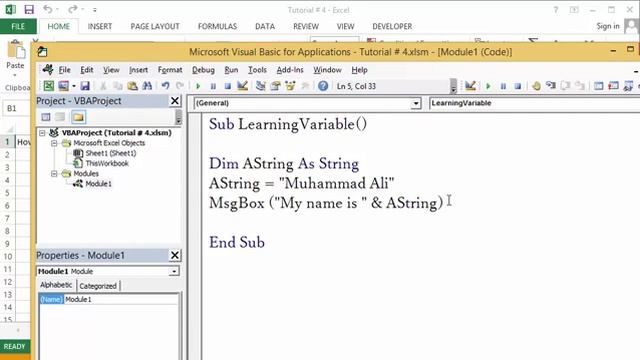This screenshot has width=640, height=360.
Task: Open the Window menu
Action: 327,70
